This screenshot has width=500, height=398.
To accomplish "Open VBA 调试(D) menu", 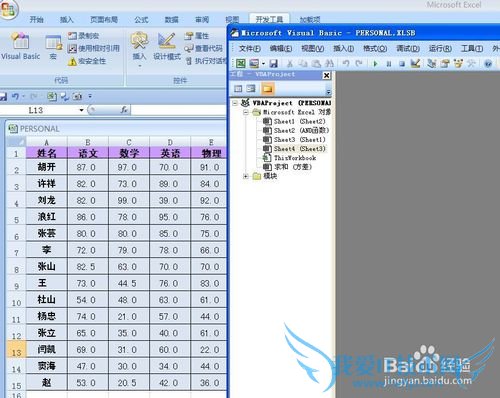I will click(x=408, y=49).
